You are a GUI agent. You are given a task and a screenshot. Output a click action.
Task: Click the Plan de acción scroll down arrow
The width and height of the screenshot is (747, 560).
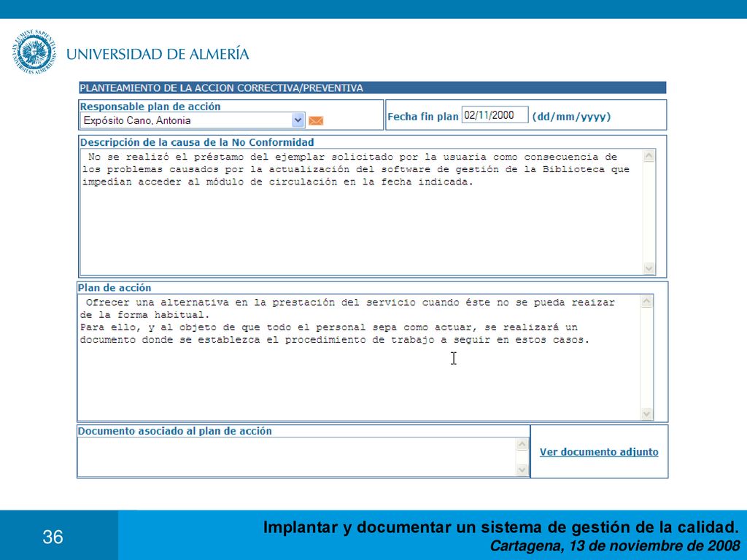coord(646,414)
